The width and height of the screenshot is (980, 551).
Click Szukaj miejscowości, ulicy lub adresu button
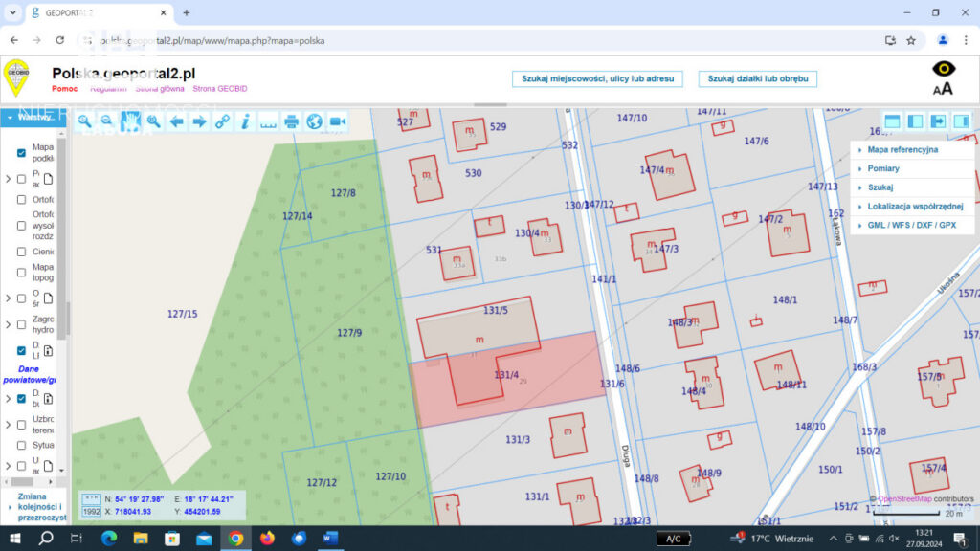[x=598, y=78]
